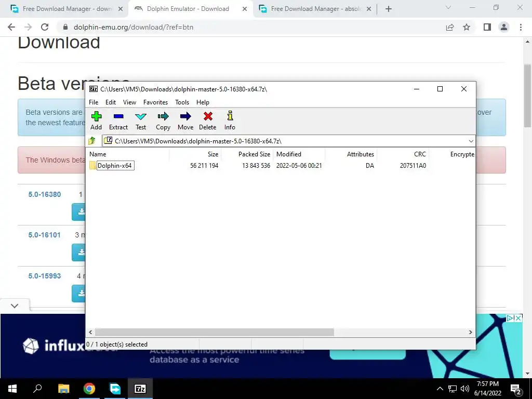
Task: Open the Info toolbar icon
Action: point(230,121)
